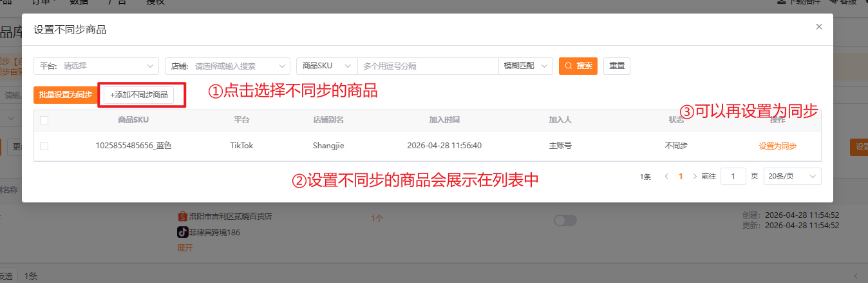Click Shangjie store alias cell
Image resolution: width=868 pixels, height=283 pixels.
(x=328, y=146)
